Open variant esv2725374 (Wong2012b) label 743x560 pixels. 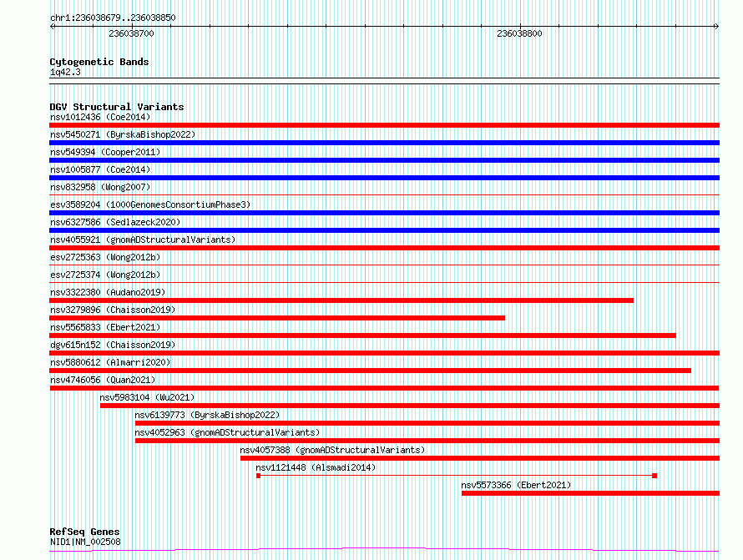tap(105, 275)
